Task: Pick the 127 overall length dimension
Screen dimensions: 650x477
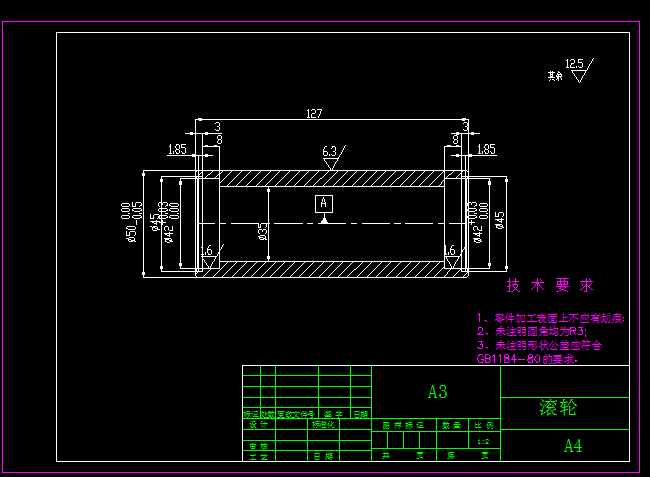Action: pyautogui.click(x=314, y=113)
